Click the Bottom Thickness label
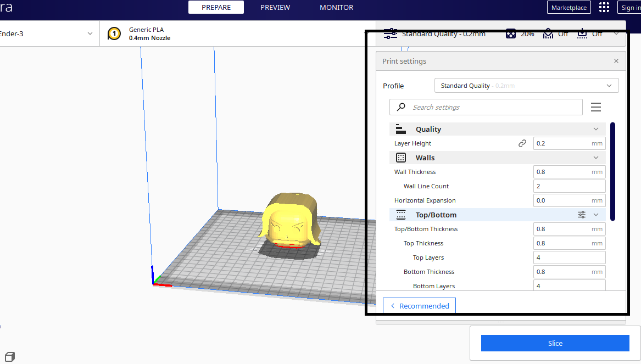 click(429, 272)
